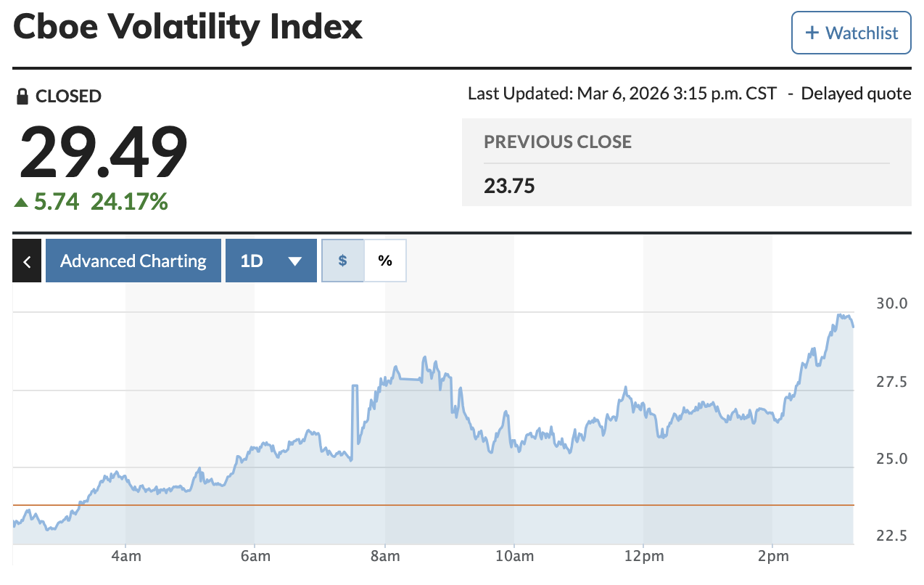The width and height of the screenshot is (924, 585).
Task: Select the dollar sign chart display icon
Action: tap(343, 260)
